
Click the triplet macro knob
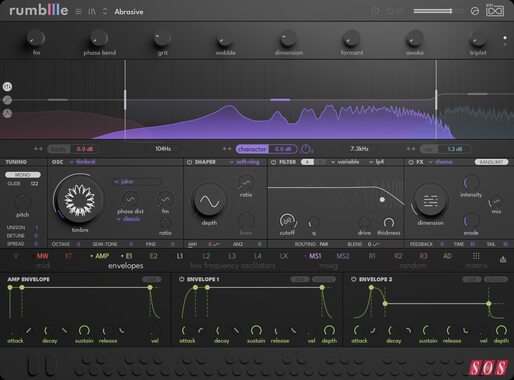478,39
